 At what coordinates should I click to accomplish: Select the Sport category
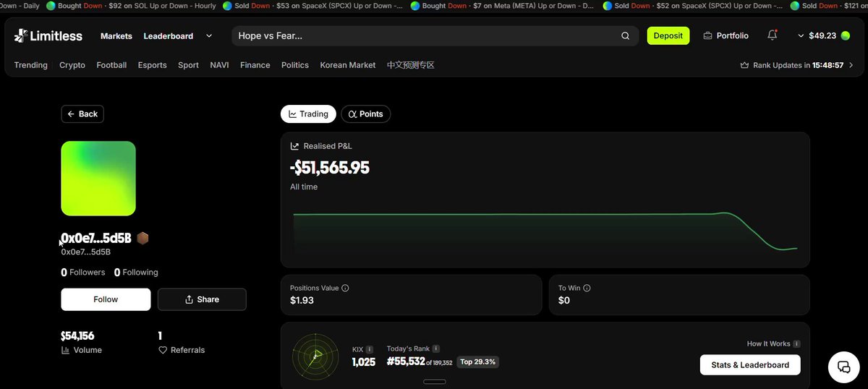click(x=188, y=65)
